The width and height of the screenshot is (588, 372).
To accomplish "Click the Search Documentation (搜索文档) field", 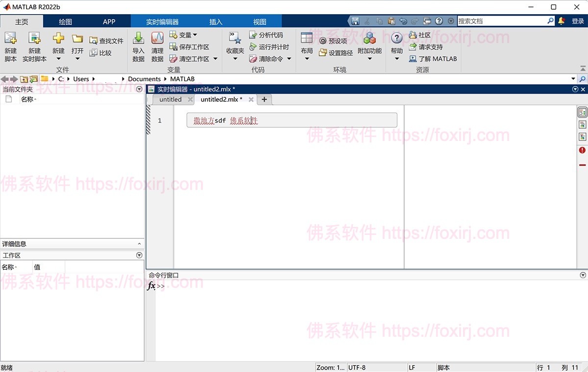I will 502,21.
